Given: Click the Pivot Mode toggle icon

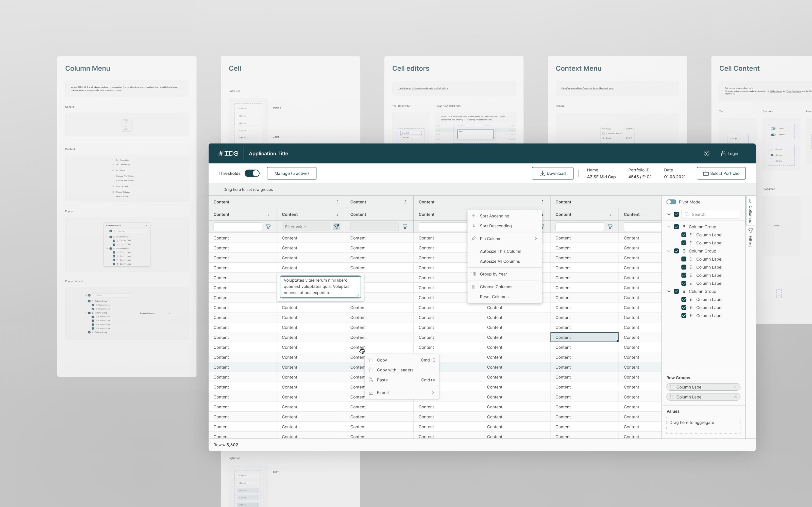Looking at the screenshot, I should click(671, 202).
